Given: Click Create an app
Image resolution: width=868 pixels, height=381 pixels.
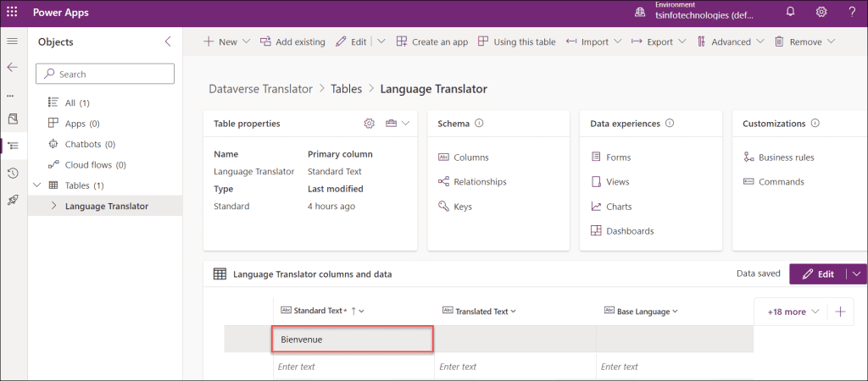Looking at the screenshot, I should pyautogui.click(x=432, y=41).
